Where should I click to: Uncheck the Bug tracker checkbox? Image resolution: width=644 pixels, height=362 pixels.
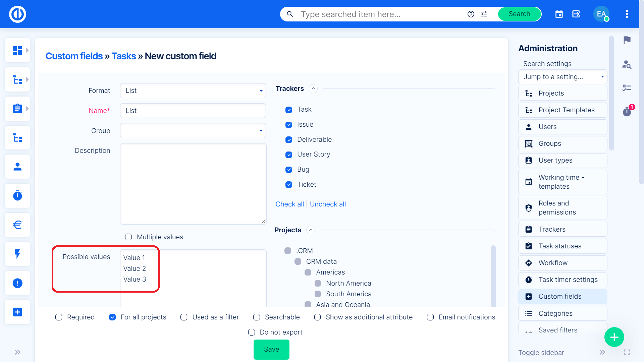click(289, 170)
